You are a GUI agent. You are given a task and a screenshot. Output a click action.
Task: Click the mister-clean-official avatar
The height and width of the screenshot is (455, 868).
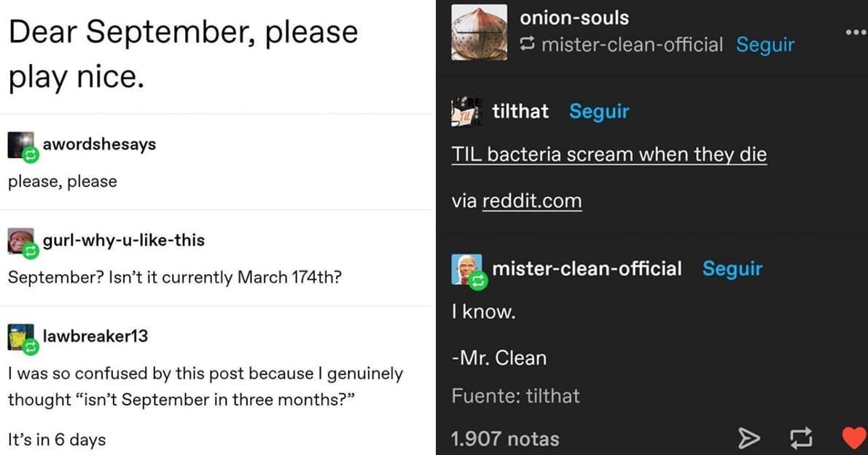click(466, 270)
